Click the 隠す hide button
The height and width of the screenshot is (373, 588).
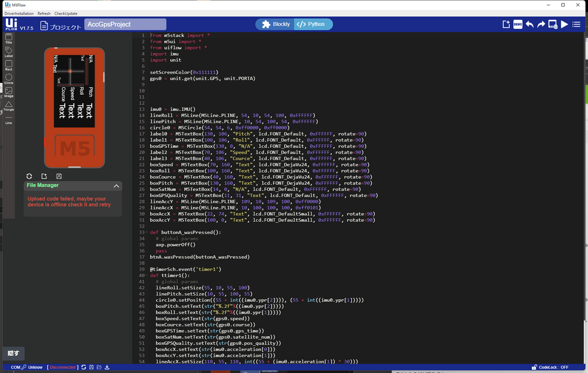pyautogui.click(x=14, y=353)
